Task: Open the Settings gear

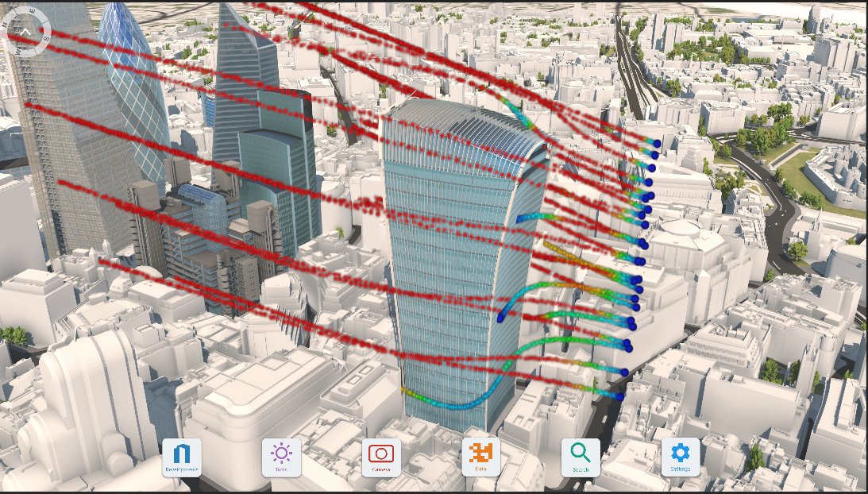Action: point(681,457)
